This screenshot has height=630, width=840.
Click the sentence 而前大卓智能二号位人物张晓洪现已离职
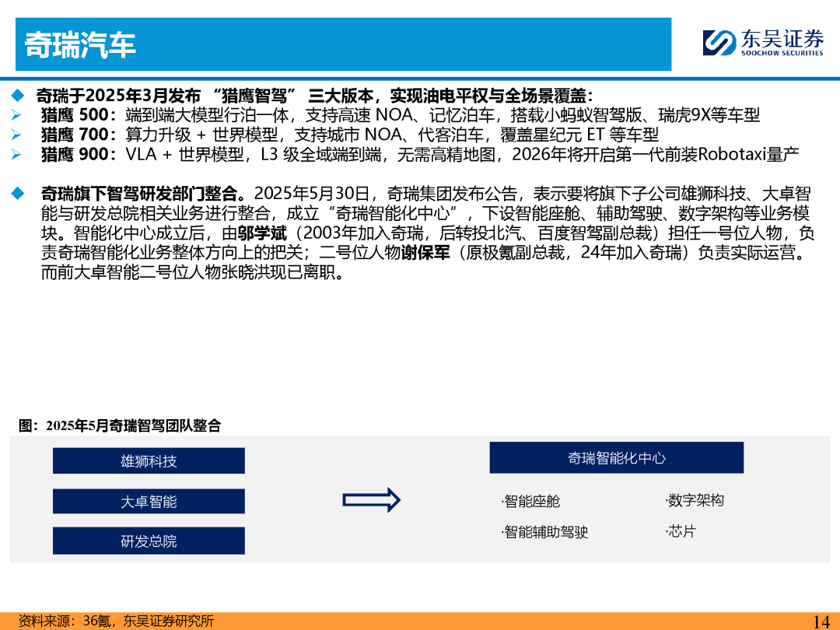(x=188, y=272)
